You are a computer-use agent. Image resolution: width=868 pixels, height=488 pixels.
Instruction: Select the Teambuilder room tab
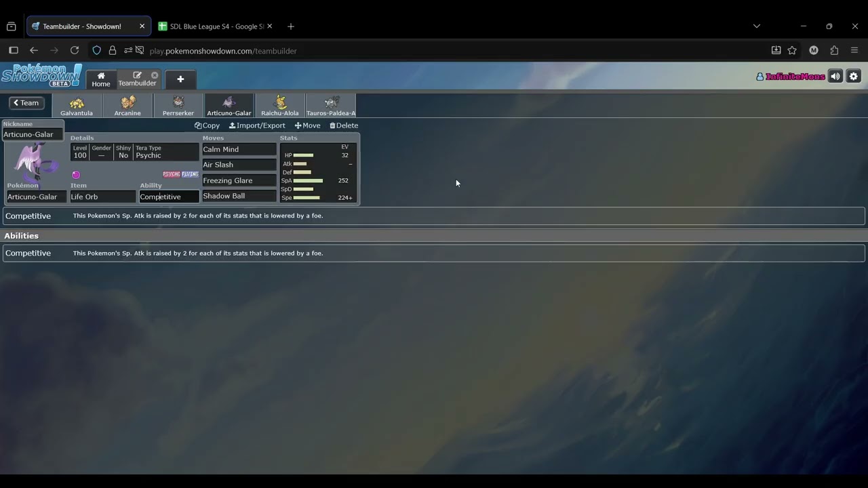(x=137, y=79)
